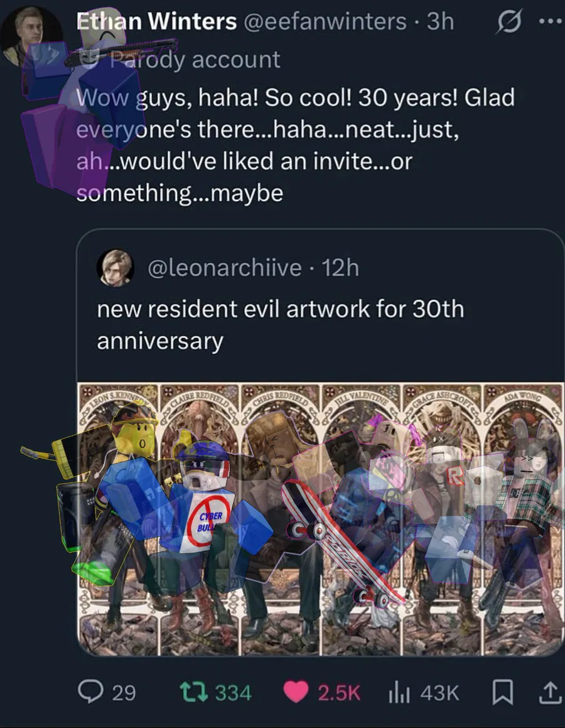Open the quoted tweet's small avatar
This screenshot has width=565, height=728.
115,267
